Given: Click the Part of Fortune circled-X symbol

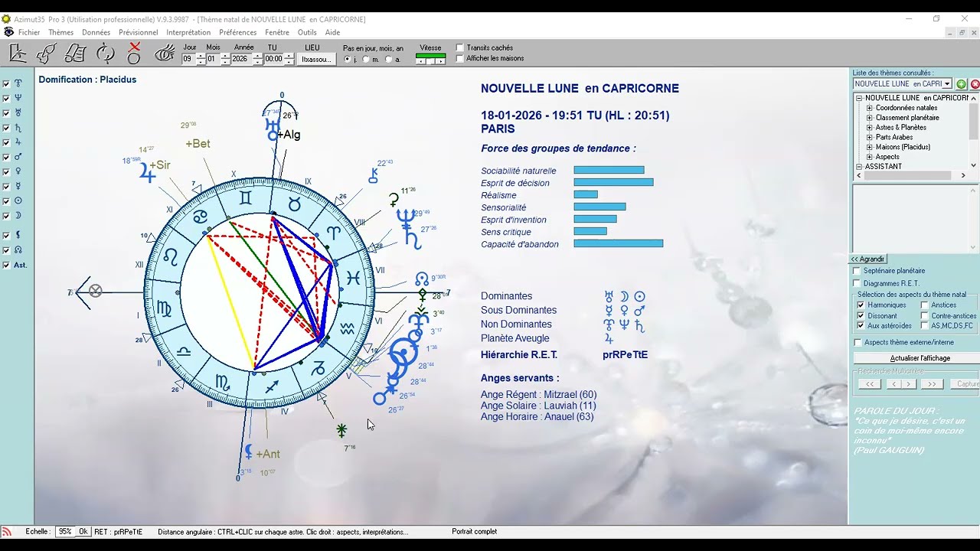Looking at the screenshot, I should [x=95, y=291].
